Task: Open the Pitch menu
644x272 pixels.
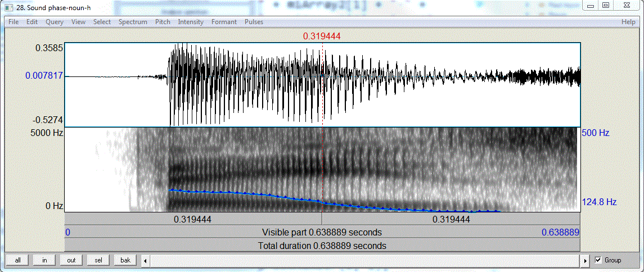Action: 163,22
